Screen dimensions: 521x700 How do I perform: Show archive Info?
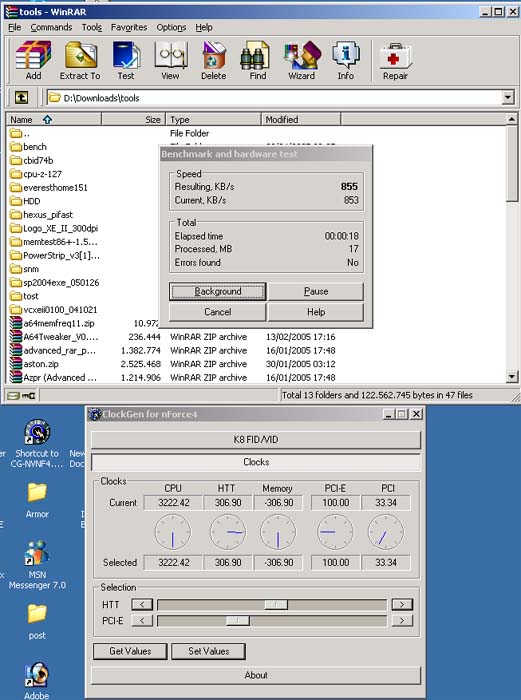(346, 60)
